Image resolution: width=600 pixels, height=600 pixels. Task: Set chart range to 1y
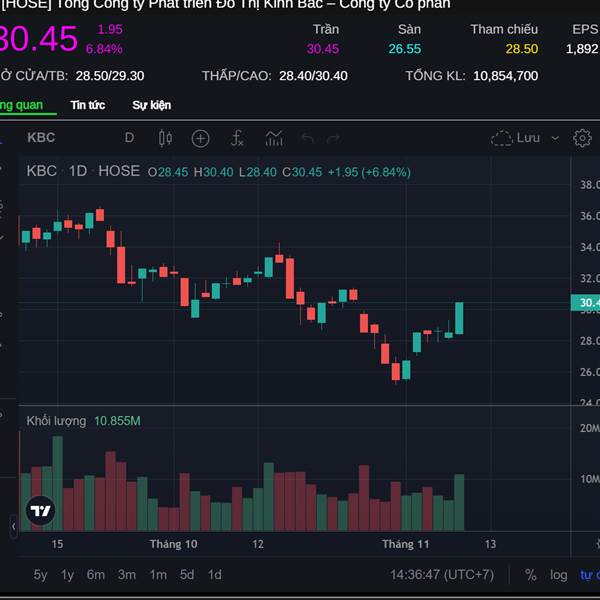point(67,574)
